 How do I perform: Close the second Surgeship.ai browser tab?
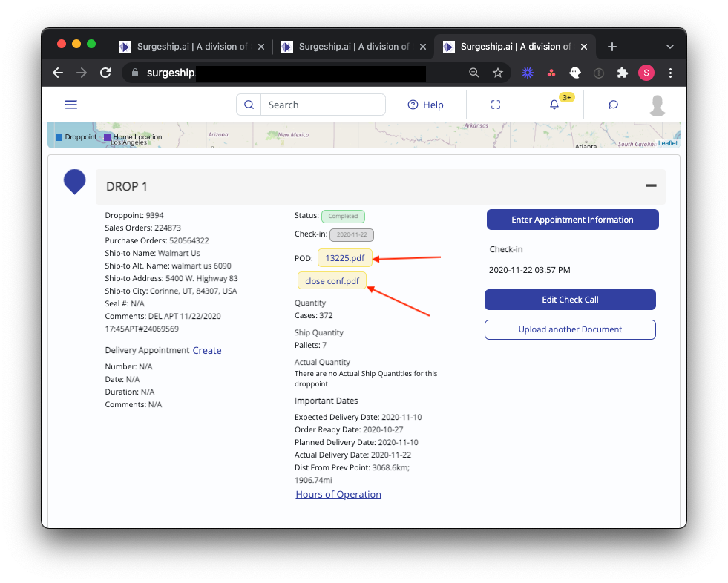(x=422, y=47)
